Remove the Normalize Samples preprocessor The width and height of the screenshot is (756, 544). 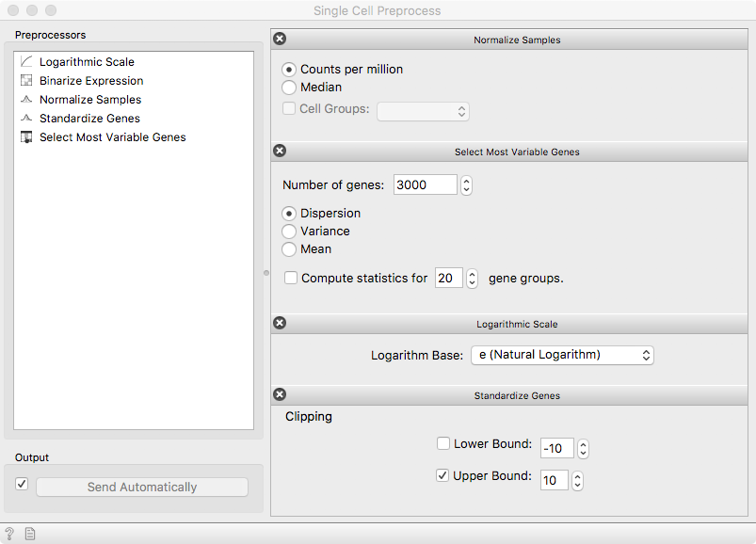(x=280, y=39)
